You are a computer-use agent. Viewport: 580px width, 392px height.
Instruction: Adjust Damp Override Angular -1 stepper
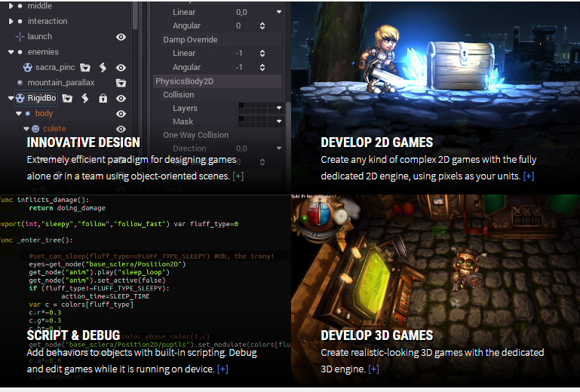pos(262,67)
